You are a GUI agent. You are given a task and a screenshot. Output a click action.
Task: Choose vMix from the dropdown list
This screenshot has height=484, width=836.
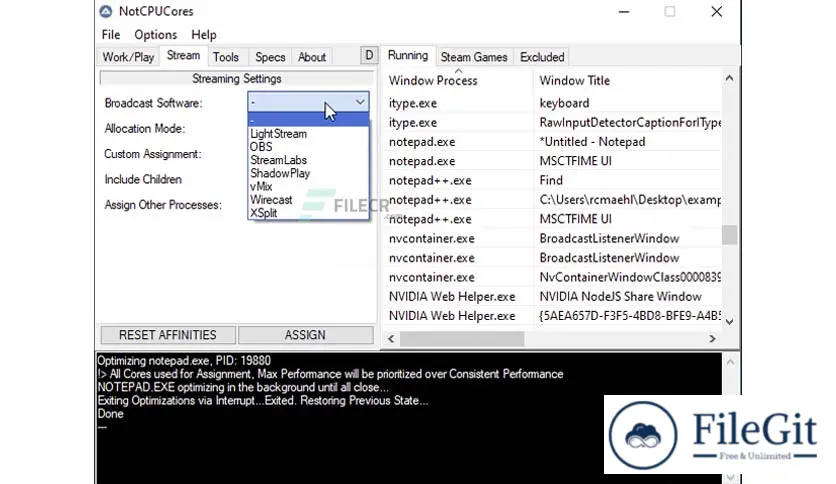308,187
